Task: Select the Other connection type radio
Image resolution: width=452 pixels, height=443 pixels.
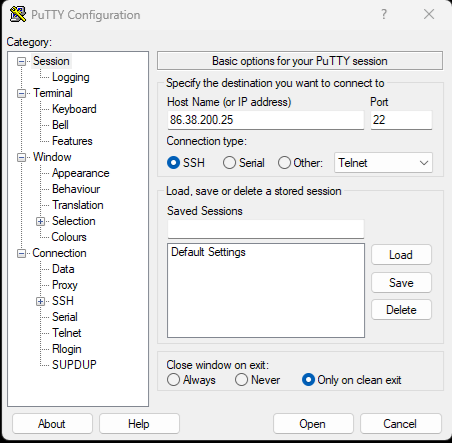Action: click(x=284, y=163)
